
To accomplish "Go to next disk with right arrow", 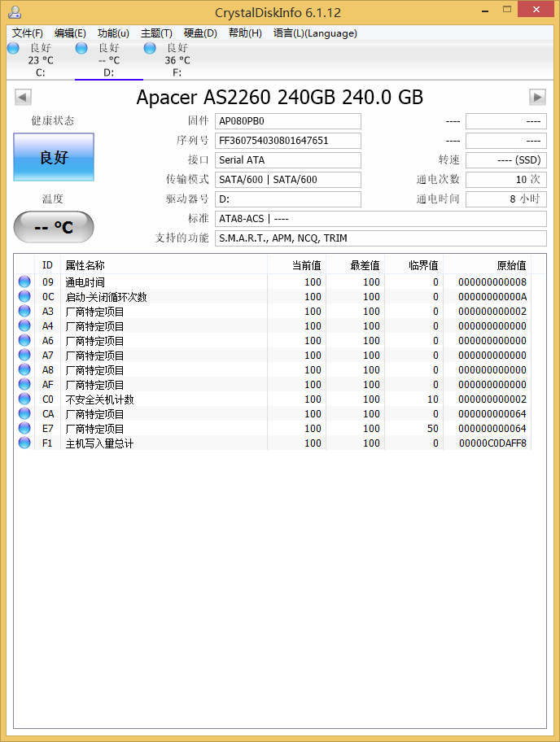I will 537,98.
